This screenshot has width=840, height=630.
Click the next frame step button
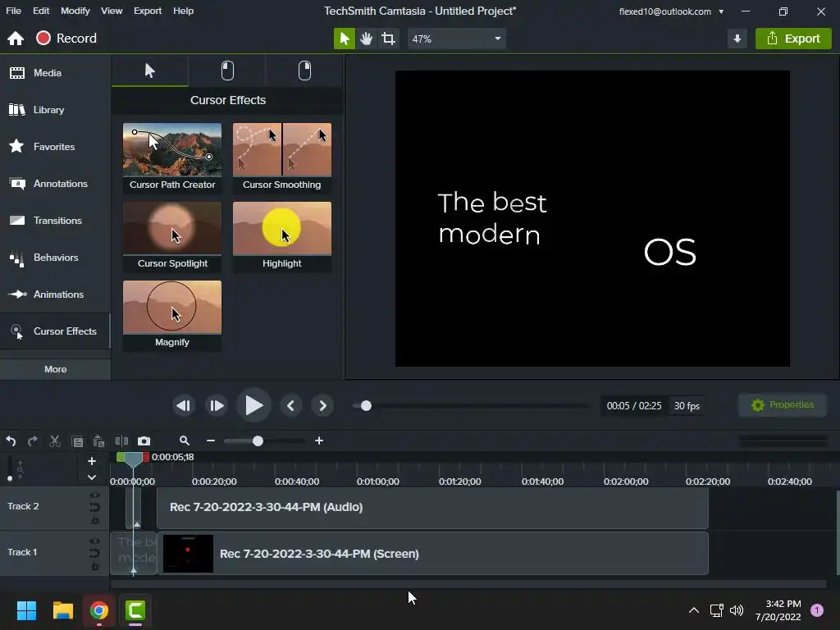217,405
